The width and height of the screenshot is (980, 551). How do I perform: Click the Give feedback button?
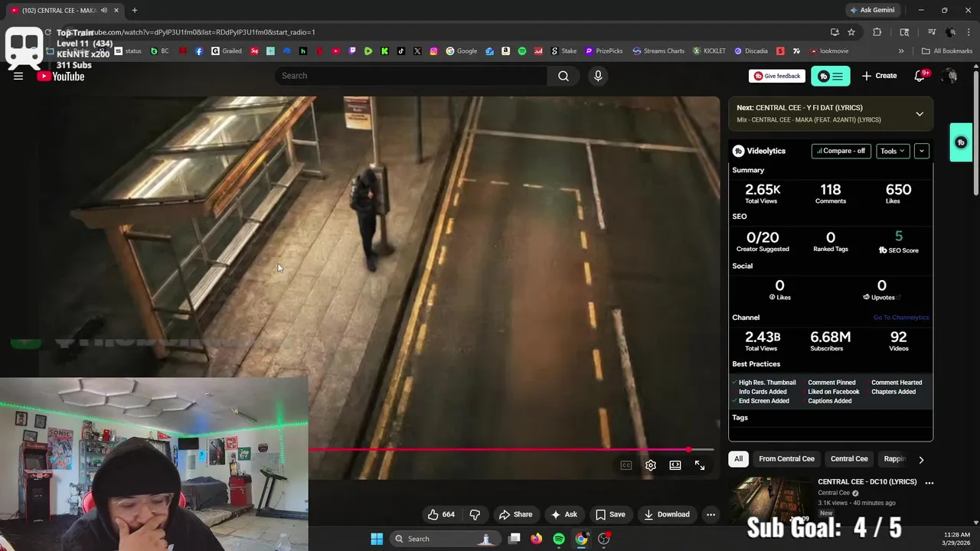[x=777, y=76]
